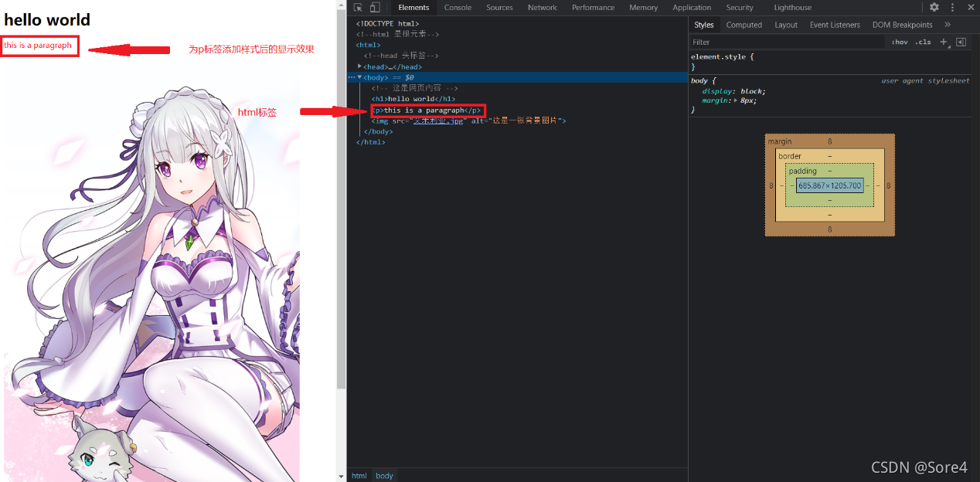Select the p paragraph node in DOM tree
Screen dimensions: 980x482
pos(427,110)
